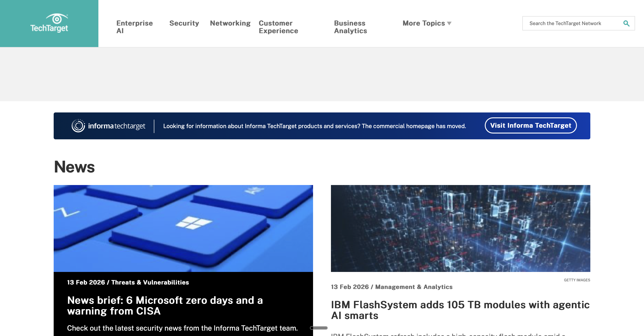Click the informa techtarget banner wordmark

coord(117,126)
